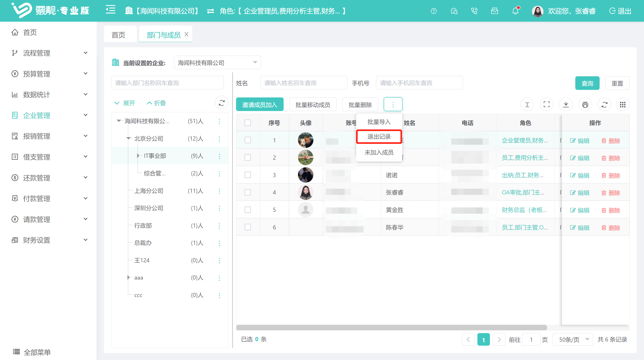Open more options for 总裁办

click(x=219, y=243)
